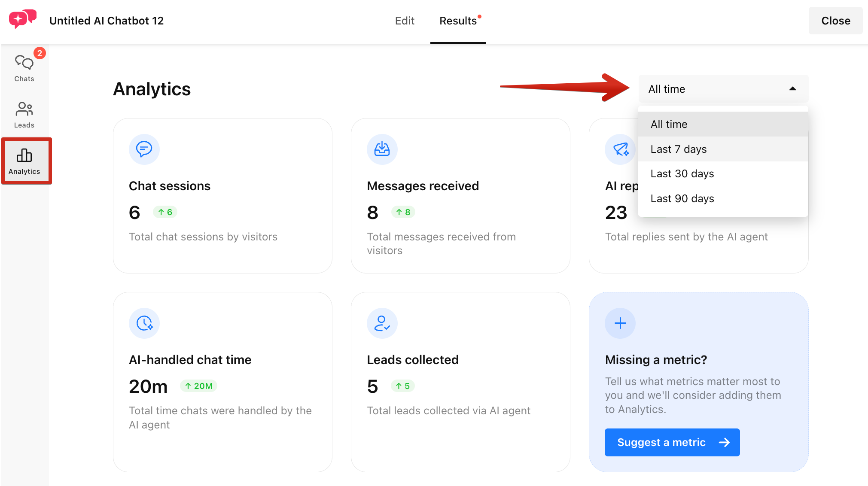Choose Last 90 days from the dropdown list
This screenshot has width=868, height=486.
(723, 198)
